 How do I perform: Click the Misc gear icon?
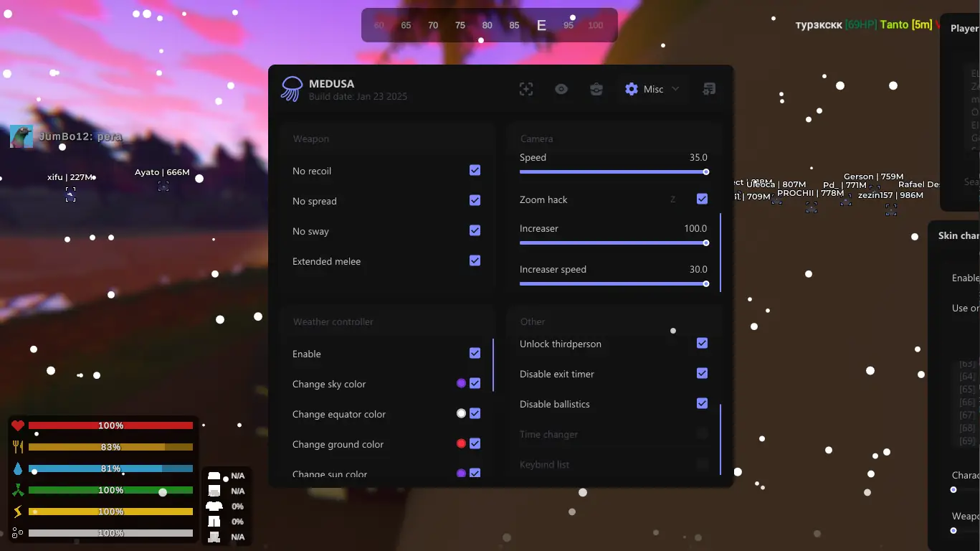632,89
